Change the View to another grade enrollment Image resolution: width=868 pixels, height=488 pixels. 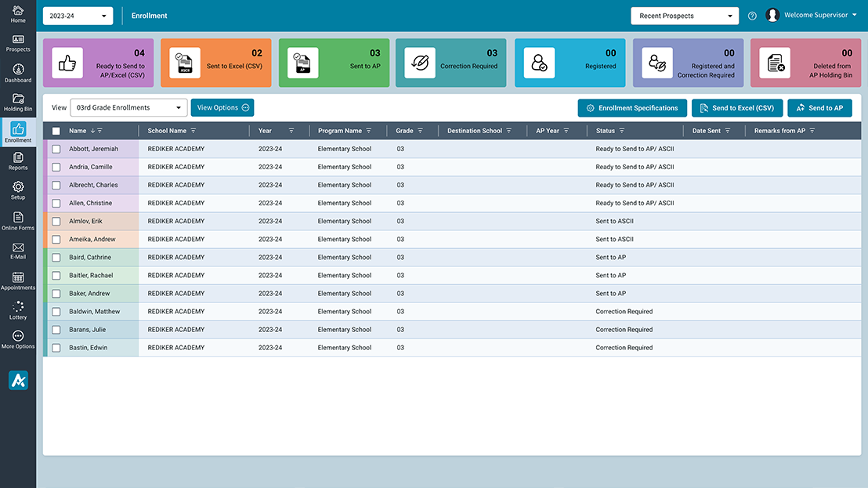click(128, 107)
